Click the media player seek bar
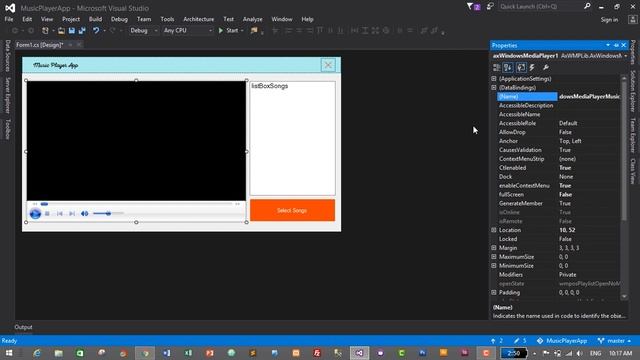The image size is (640, 360). pyautogui.click(x=136, y=204)
